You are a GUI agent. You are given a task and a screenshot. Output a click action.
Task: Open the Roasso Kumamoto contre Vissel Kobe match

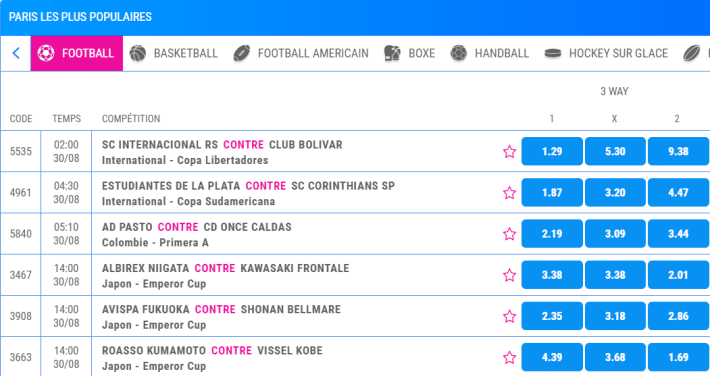212,351
